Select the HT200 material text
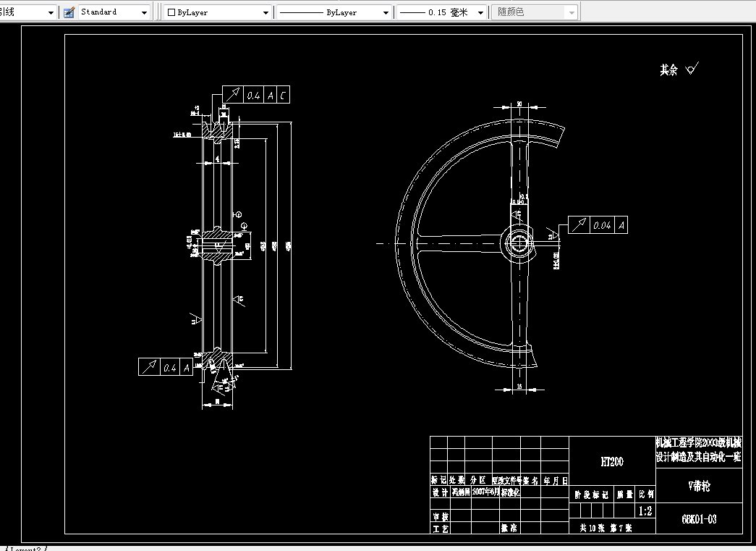Image resolution: width=756 pixels, height=551 pixels. point(612,462)
